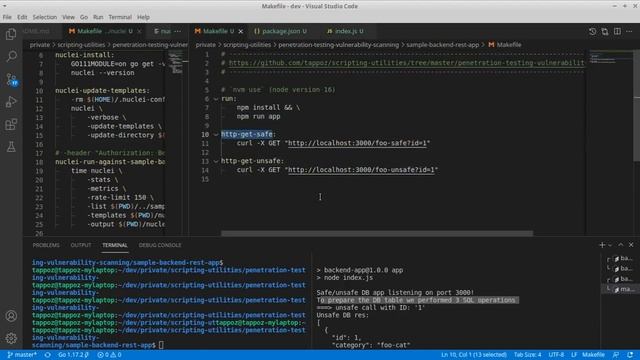Open the Explorer view in activity bar
This screenshot has height=360, width=640.
[x=11, y=34]
